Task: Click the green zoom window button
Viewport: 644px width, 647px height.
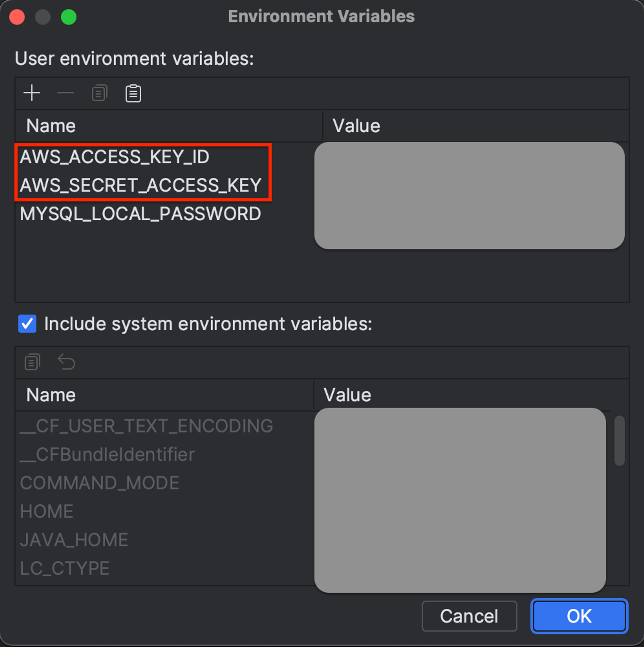Action: pos(69,17)
